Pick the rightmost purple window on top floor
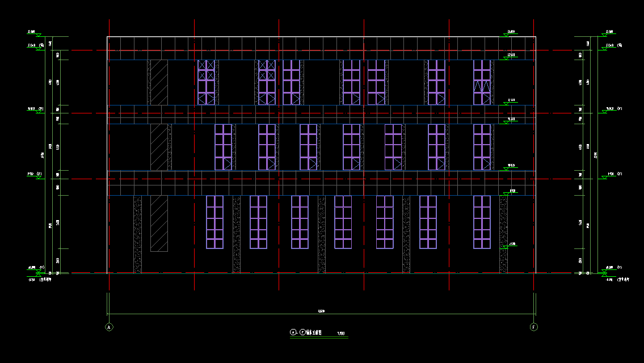Screen dimensions: 644x363 482,83
